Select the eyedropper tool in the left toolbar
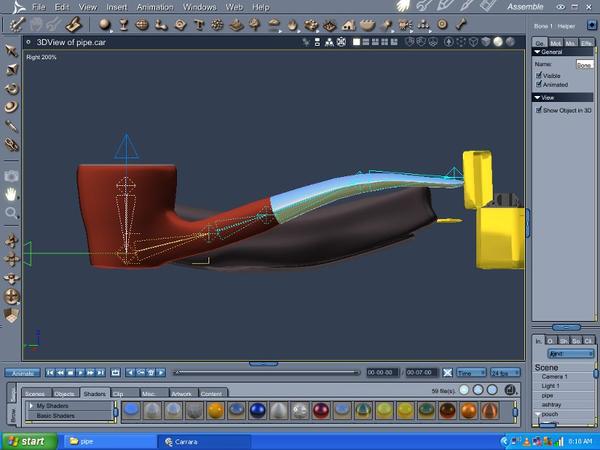The image size is (600, 450). [x=11, y=126]
